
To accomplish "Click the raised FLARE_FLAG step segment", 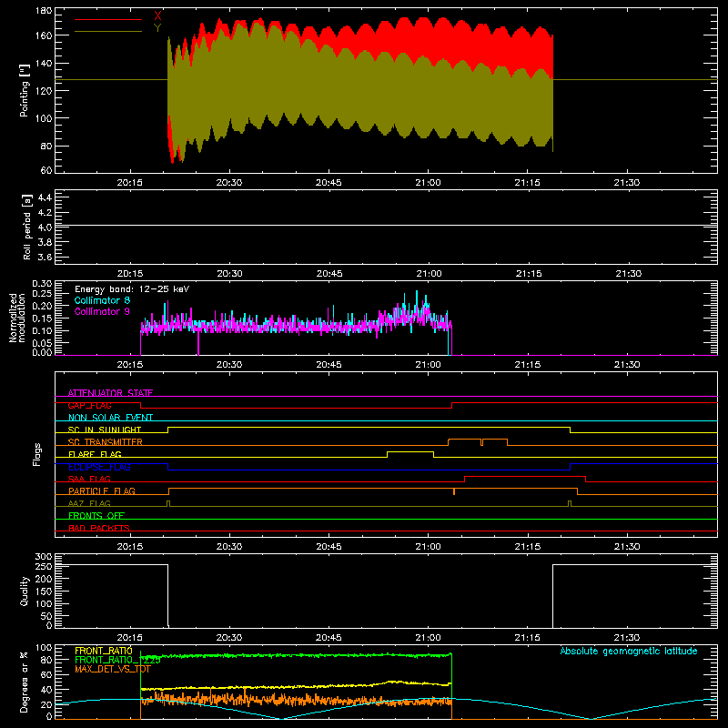I will coord(410,451).
